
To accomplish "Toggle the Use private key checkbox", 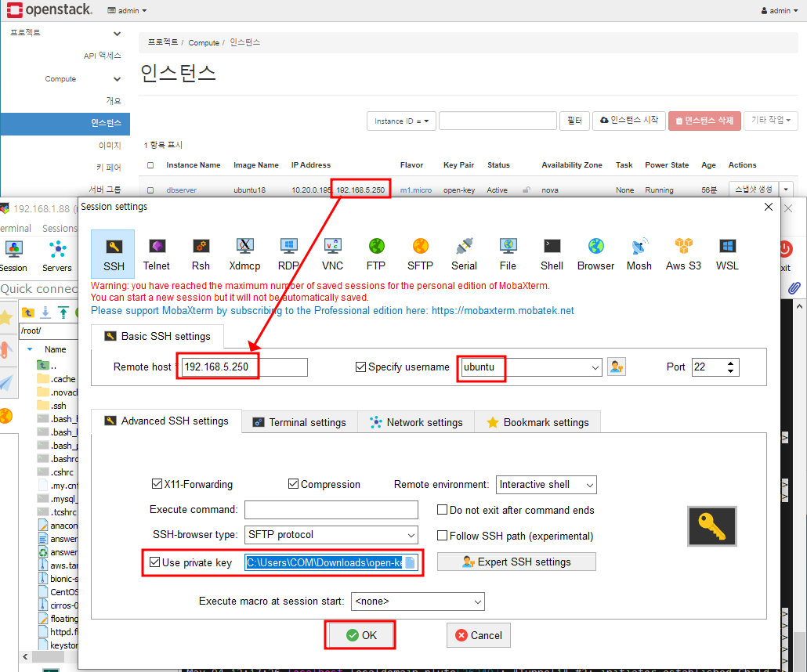I will click(x=154, y=562).
